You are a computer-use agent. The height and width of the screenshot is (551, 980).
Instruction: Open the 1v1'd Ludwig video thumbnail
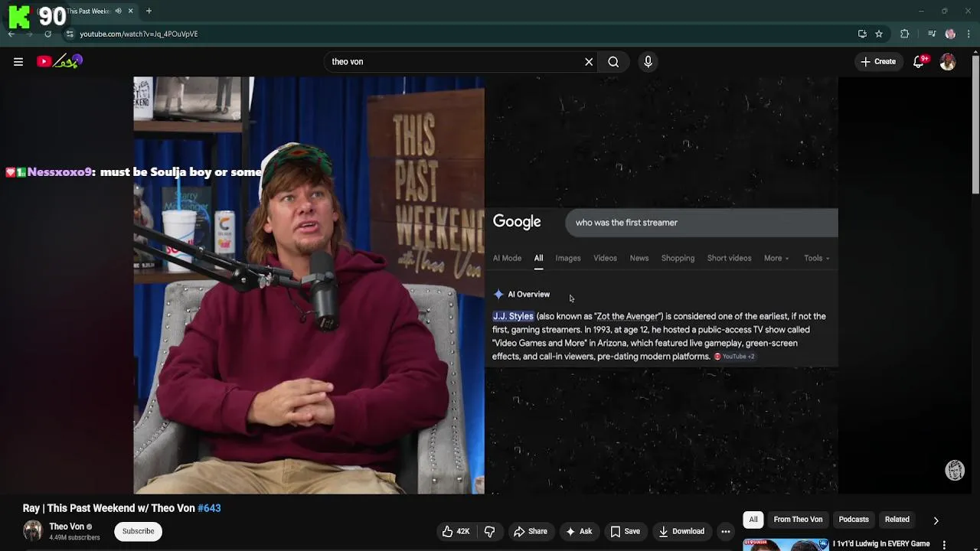coord(786,545)
